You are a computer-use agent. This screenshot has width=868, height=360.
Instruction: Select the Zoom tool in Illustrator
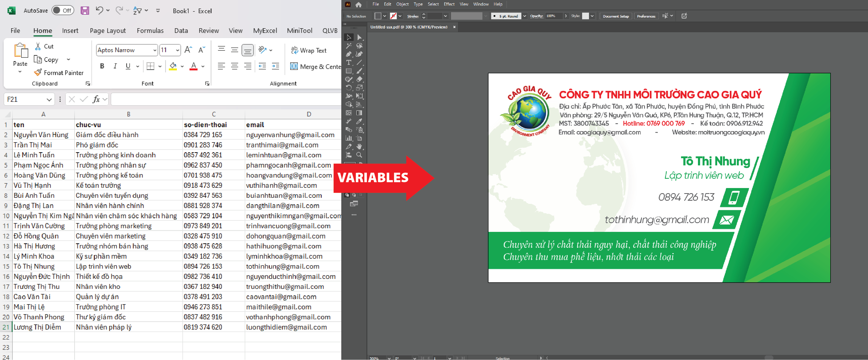point(359,155)
